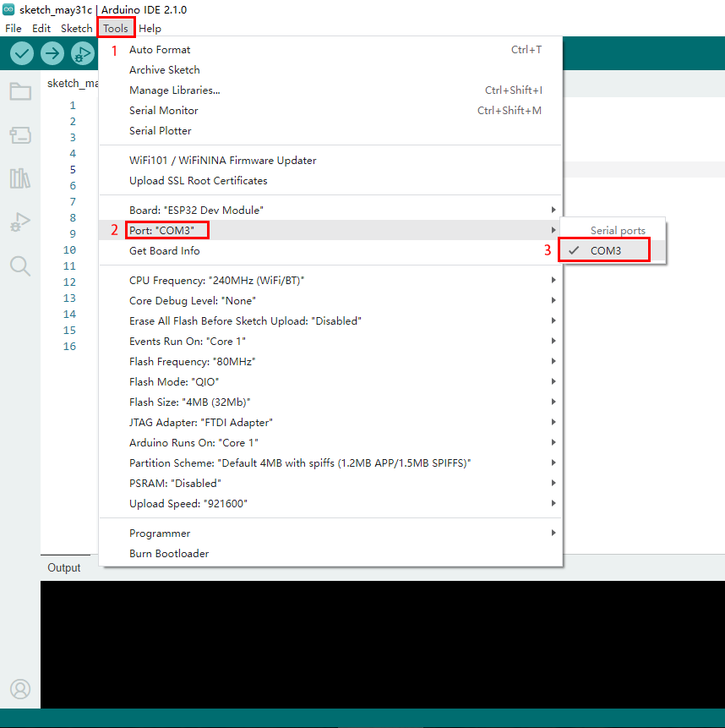Screen dimensions: 725x728
Task: Launch WiFi101 / WiFiNINA Firmware Updater
Action: pos(330,160)
